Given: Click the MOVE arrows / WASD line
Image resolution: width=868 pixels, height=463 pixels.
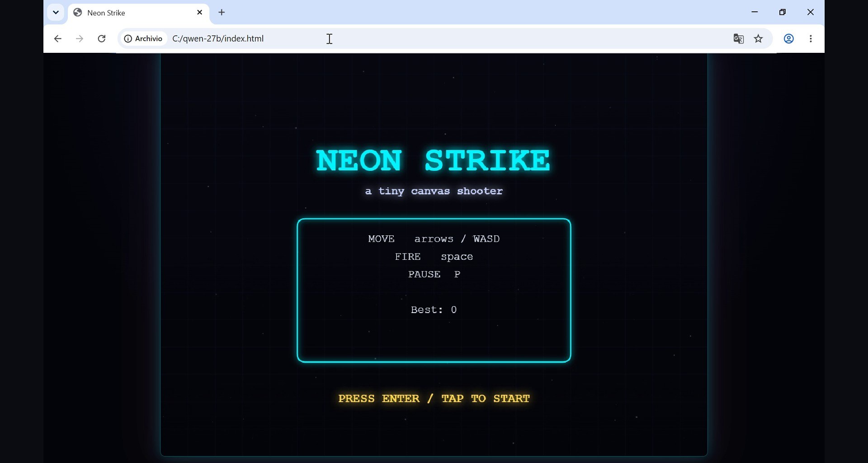Looking at the screenshot, I should 434,239.
